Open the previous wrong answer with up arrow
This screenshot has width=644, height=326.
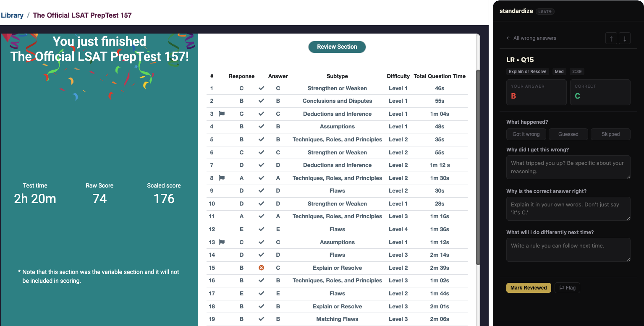coord(611,38)
